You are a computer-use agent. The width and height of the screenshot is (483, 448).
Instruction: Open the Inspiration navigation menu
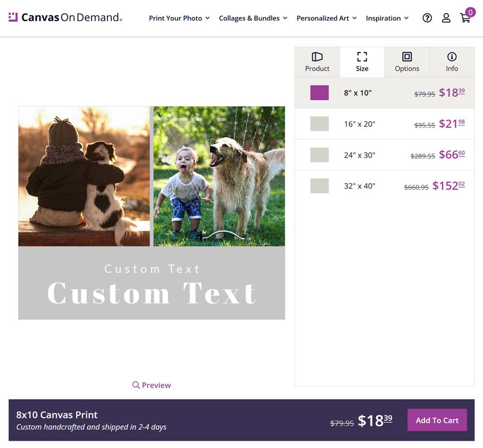click(x=386, y=18)
